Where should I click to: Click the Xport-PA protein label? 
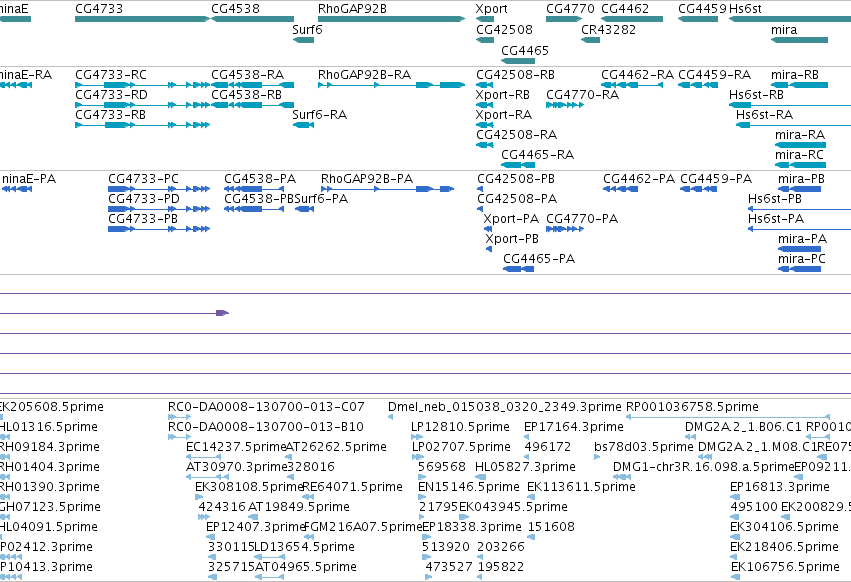[x=511, y=219]
